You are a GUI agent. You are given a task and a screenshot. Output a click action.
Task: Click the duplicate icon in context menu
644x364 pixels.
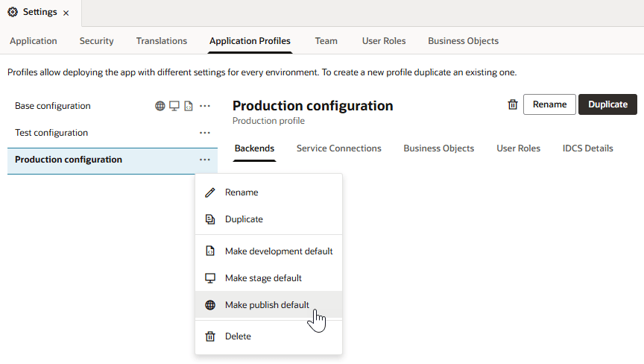click(x=210, y=219)
